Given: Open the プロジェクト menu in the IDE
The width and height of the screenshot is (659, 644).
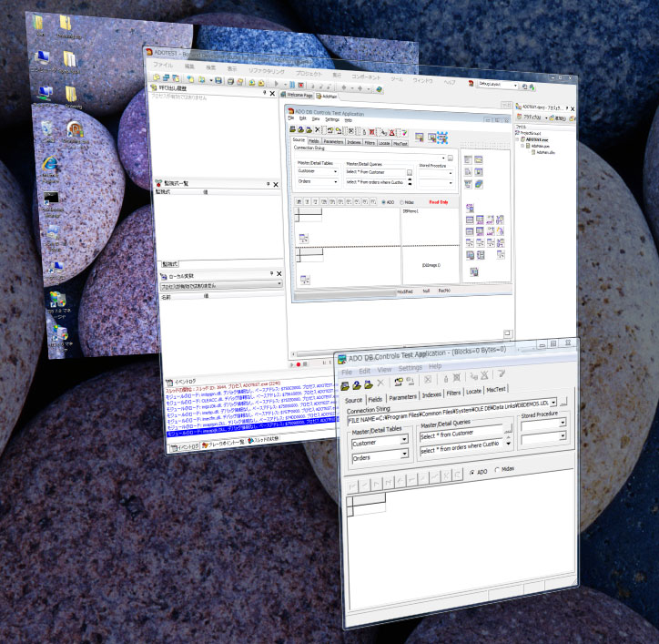Looking at the screenshot, I should [309, 73].
